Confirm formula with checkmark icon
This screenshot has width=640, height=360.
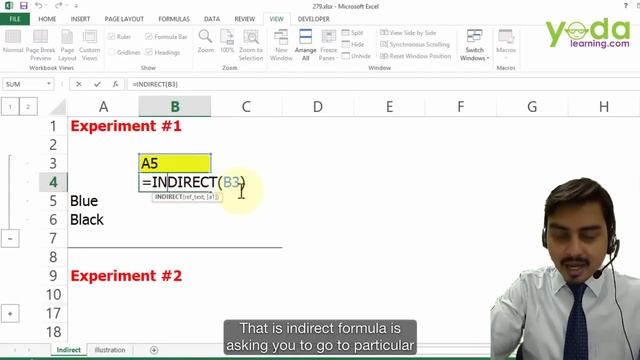97,84
